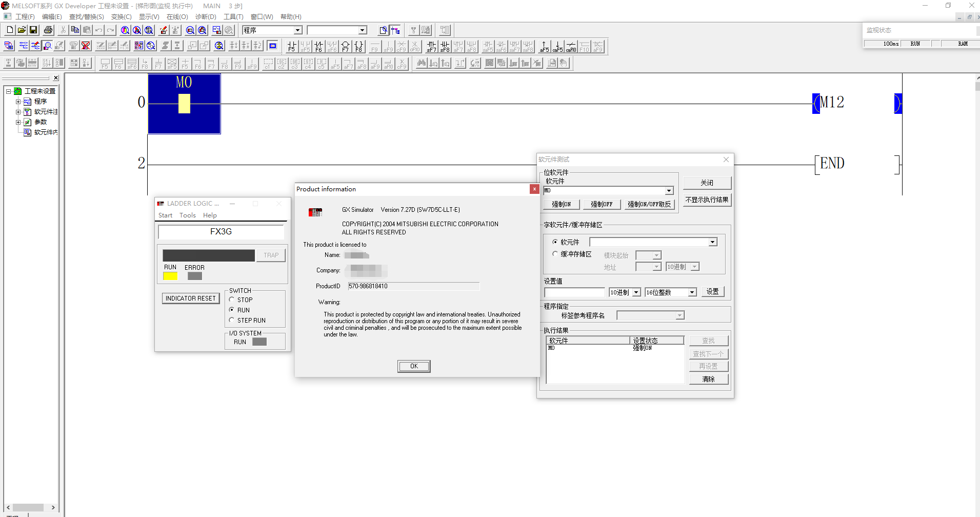Open the 16位整数 data type dropdown
This screenshot has height=517, width=980.
(692, 292)
